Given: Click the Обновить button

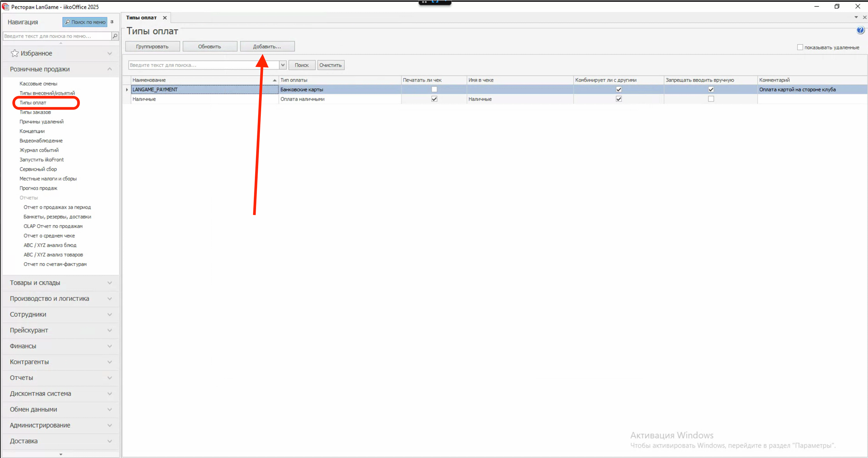Looking at the screenshot, I should [x=210, y=47].
